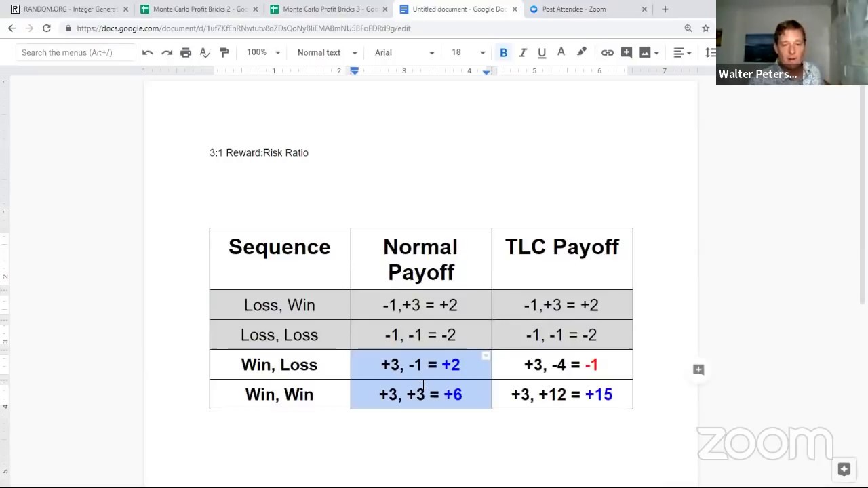The width and height of the screenshot is (868, 488).
Task: Toggle Bold formatting
Action: tap(503, 52)
